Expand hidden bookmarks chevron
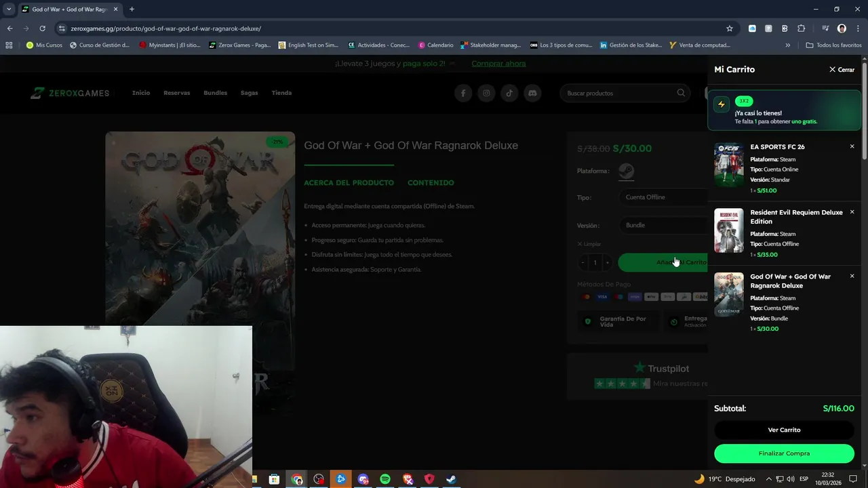 tap(787, 45)
